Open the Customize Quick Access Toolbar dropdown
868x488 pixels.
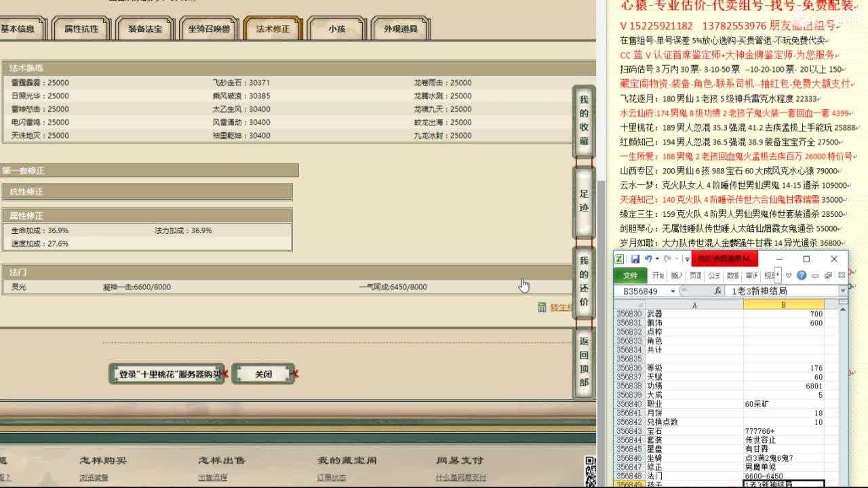tap(686, 260)
